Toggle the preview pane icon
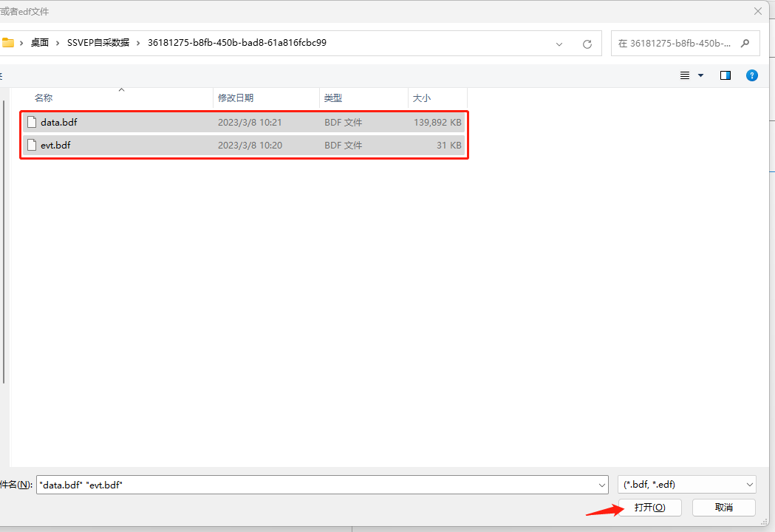This screenshot has height=532, width=775. click(x=725, y=75)
